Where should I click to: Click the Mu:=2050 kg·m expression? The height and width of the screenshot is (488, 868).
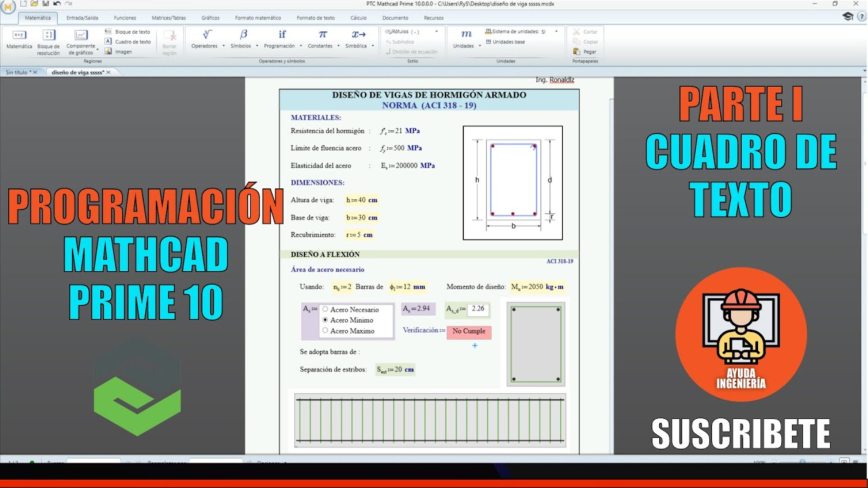point(537,287)
